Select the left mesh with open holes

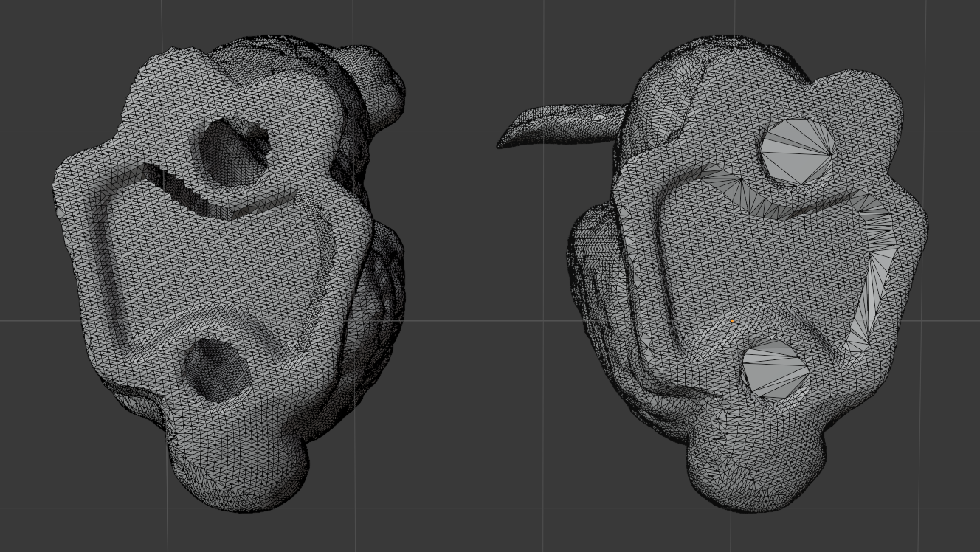coord(229,273)
